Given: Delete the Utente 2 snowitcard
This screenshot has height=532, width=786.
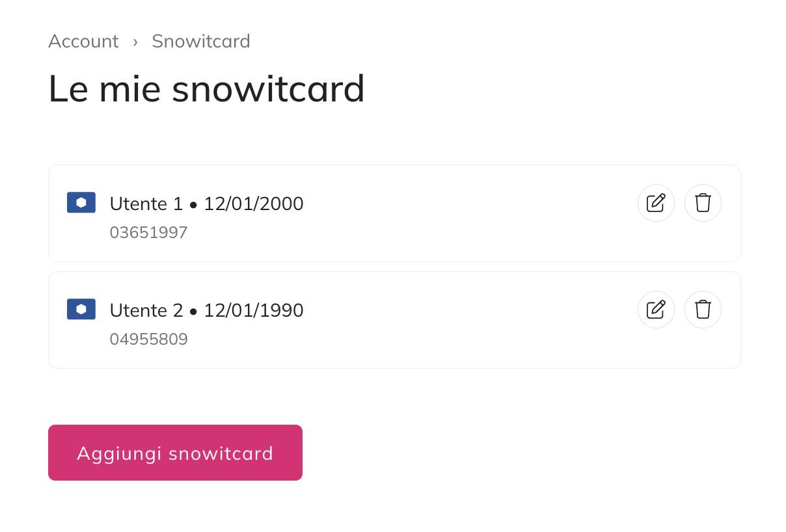Looking at the screenshot, I should click(703, 310).
